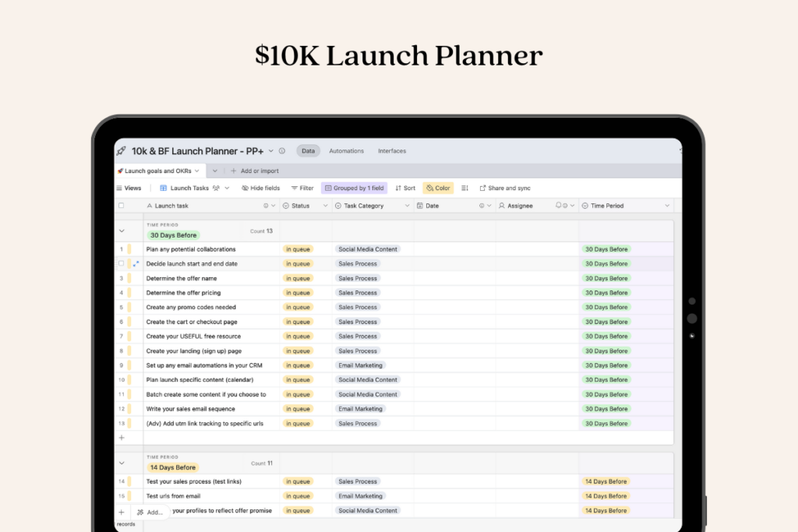Toggle the select-all checkbox in header

(x=121, y=206)
